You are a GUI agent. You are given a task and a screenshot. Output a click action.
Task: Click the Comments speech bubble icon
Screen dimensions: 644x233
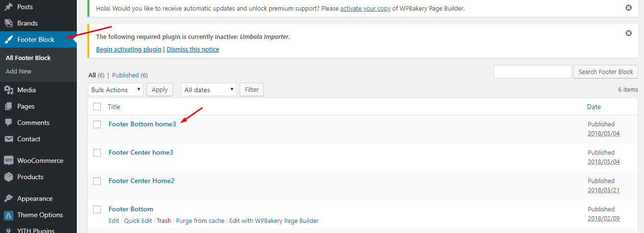(9, 123)
